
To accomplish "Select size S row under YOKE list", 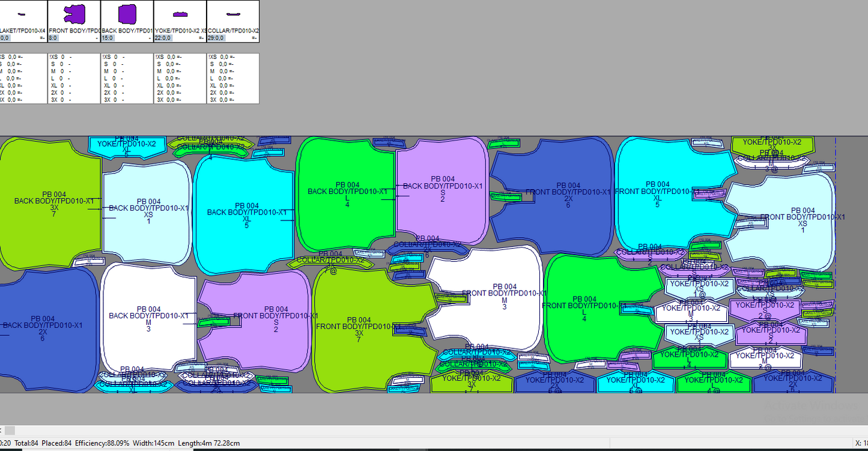I will tap(167, 64).
